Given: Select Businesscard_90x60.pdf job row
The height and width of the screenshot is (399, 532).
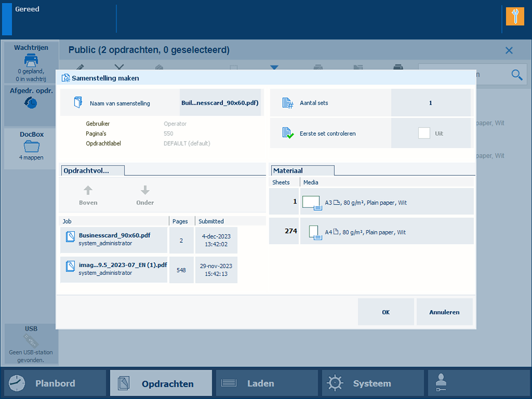Looking at the screenshot, I should [x=114, y=240].
